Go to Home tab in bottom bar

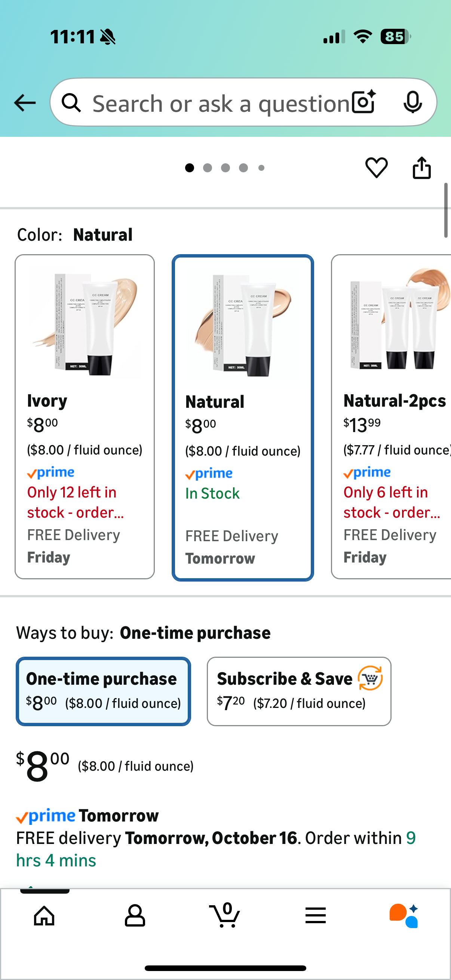tap(45, 915)
